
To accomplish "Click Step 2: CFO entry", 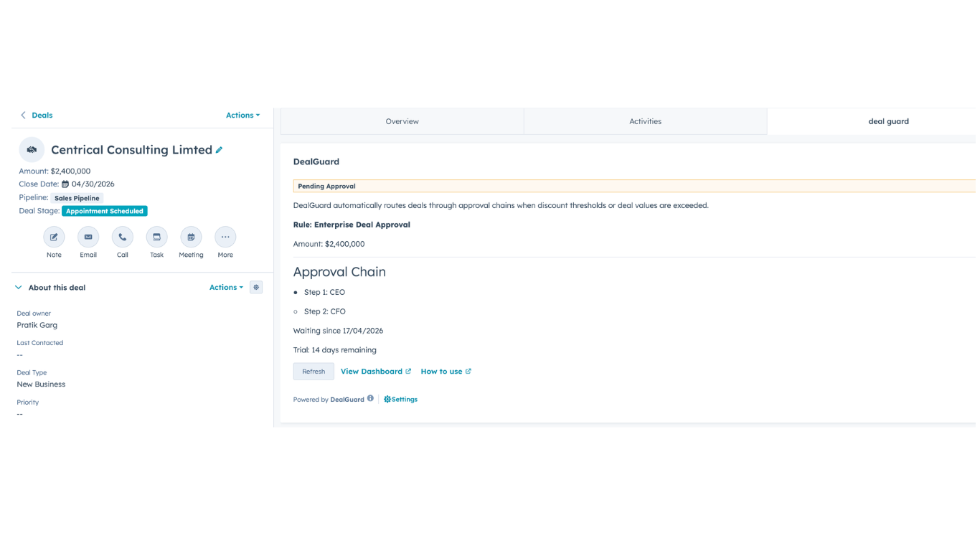I will pos(325,311).
